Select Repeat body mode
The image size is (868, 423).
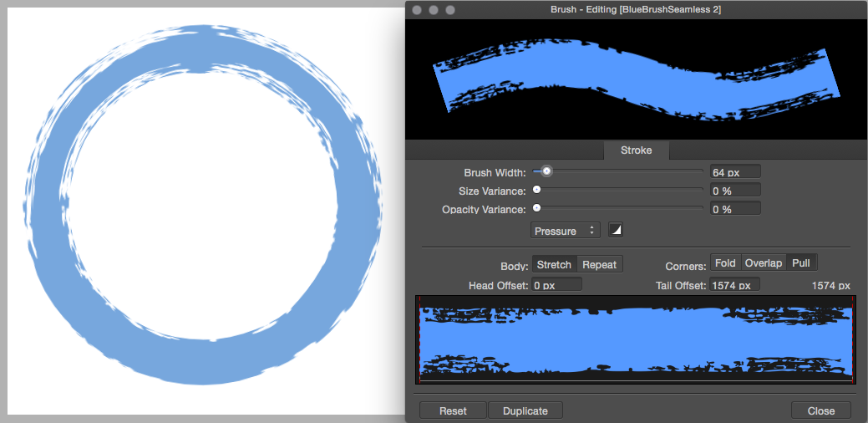(x=600, y=265)
